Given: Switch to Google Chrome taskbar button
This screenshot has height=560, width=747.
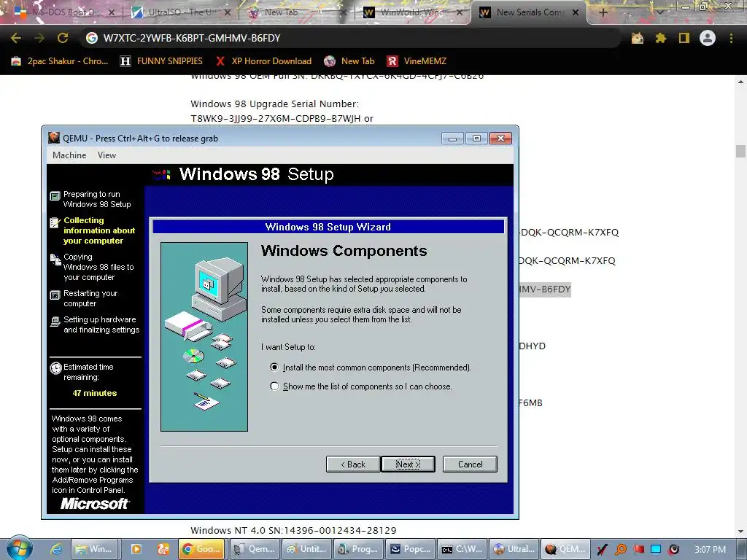Looking at the screenshot, I should (202, 549).
